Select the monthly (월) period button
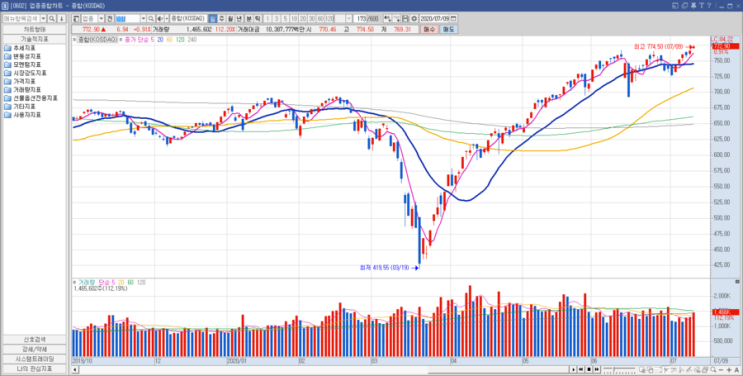 (x=230, y=18)
